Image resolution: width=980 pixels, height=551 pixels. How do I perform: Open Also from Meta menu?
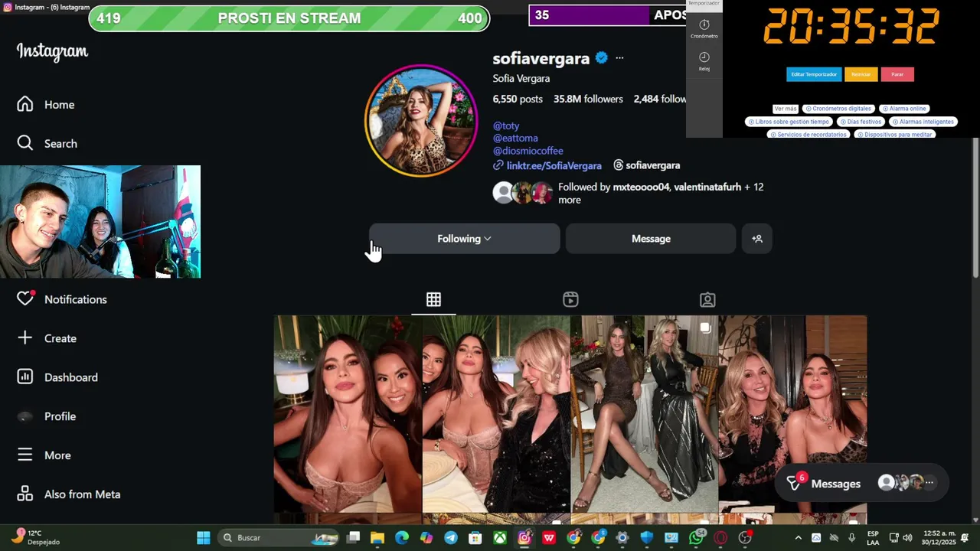[x=69, y=494]
